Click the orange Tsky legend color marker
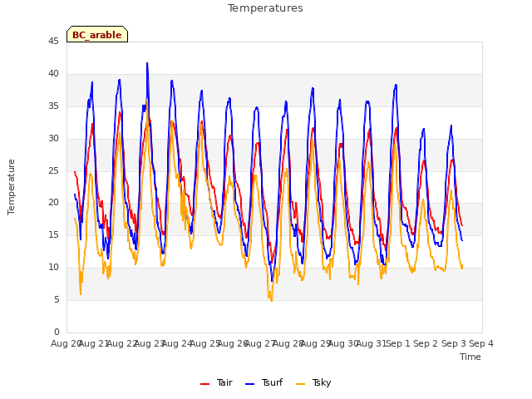 pyautogui.click(x=300, y=384)
